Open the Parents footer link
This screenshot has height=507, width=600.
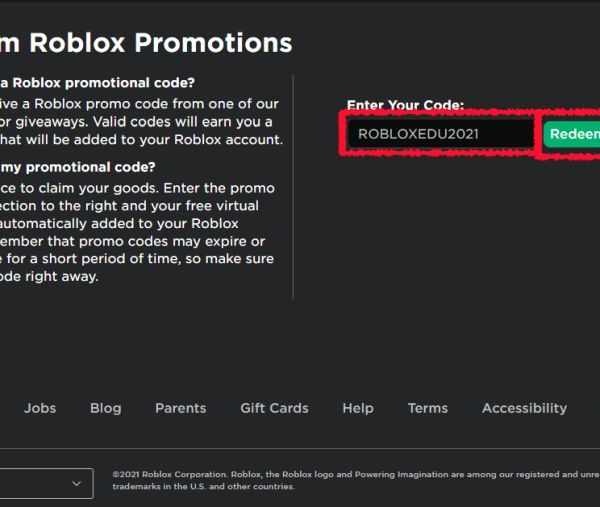pos(180,408)
